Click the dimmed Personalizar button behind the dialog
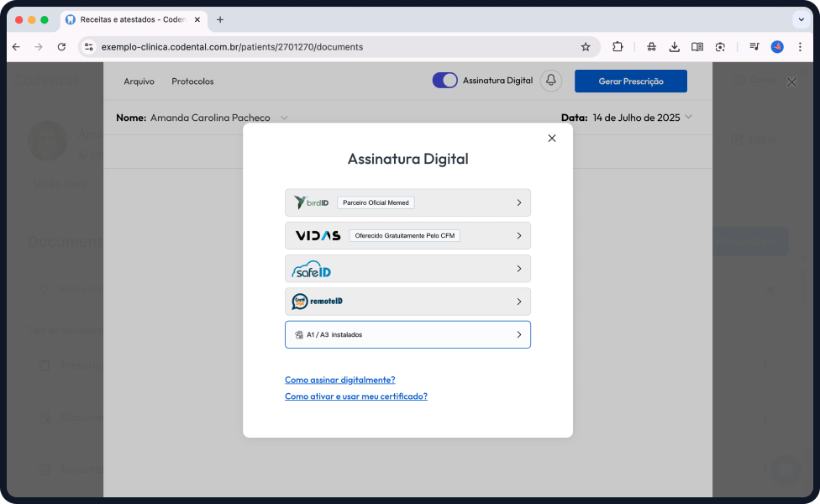 point(750,242)
